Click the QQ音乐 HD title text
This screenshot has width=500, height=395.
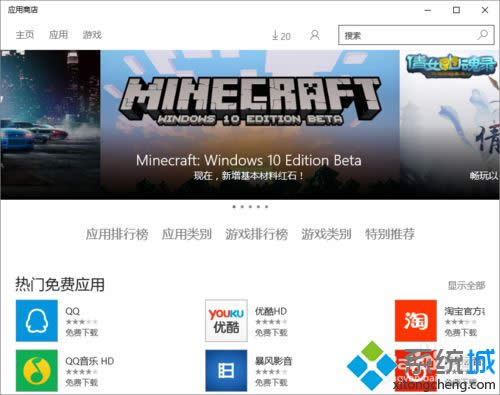pos(90,361)
